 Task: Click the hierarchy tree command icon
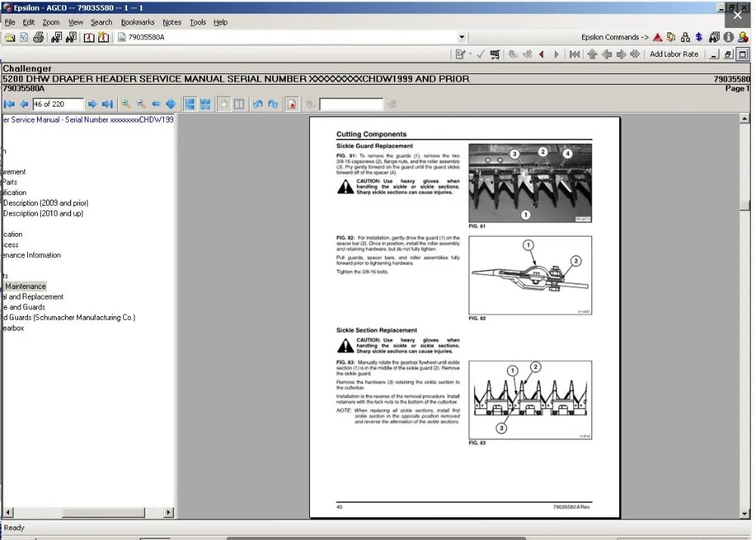tap(685, 37)
